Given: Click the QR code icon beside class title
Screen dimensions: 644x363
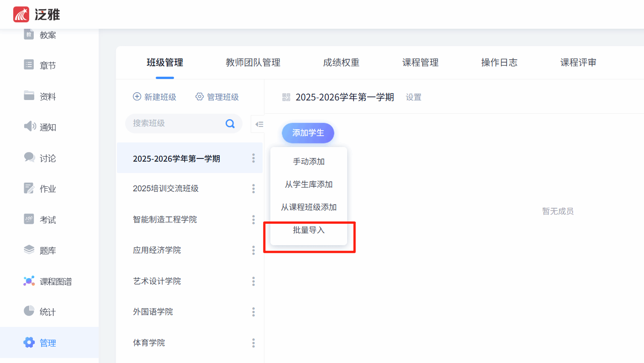Looking at the screenshot, I should tap(286, 97).
